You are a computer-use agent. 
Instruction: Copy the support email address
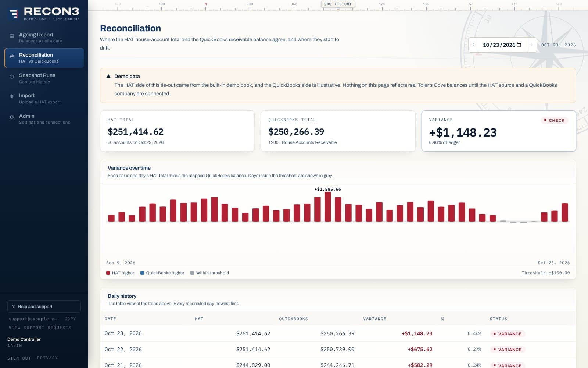(70, 319)
